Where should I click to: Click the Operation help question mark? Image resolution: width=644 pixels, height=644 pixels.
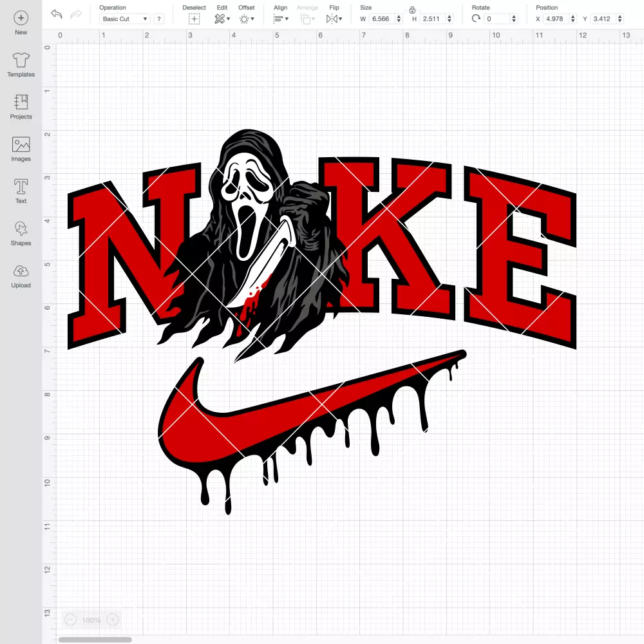[159, 19]
